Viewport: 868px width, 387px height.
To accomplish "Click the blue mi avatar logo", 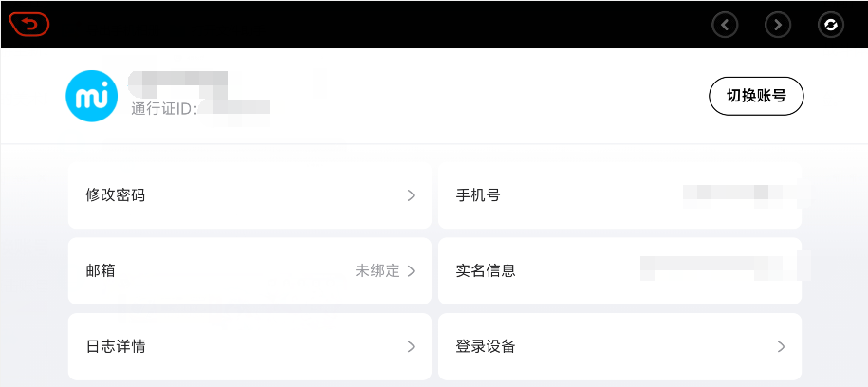I will tap(91, 96).
